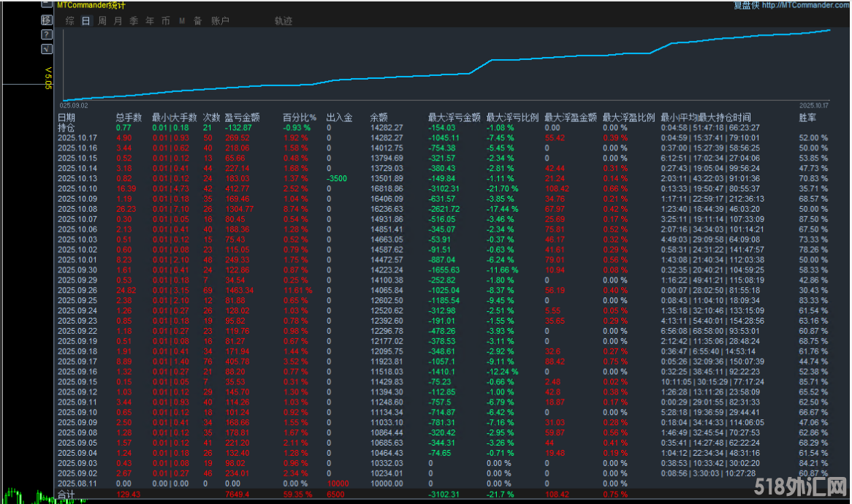Click the 移 move button in sidebar
This screenshot has width=852, height=504.
coord(47,20)
